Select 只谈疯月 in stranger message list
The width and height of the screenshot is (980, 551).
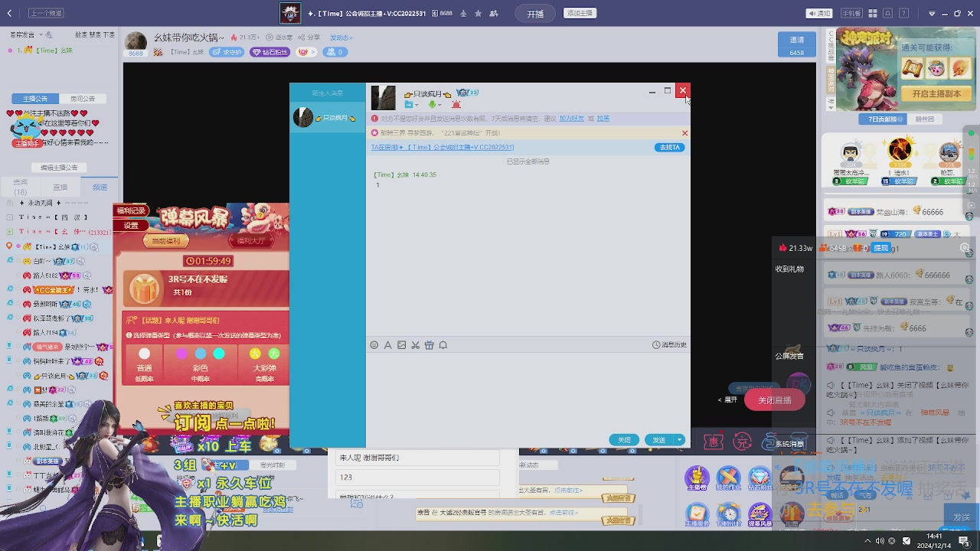click(328, 118)
